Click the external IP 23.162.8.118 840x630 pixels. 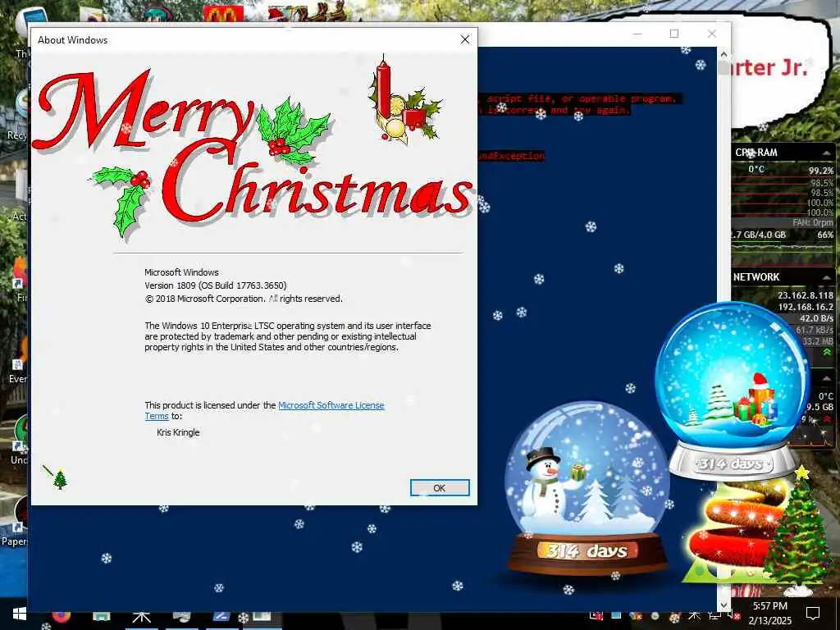pyautogui.click(x=806, y=295)
